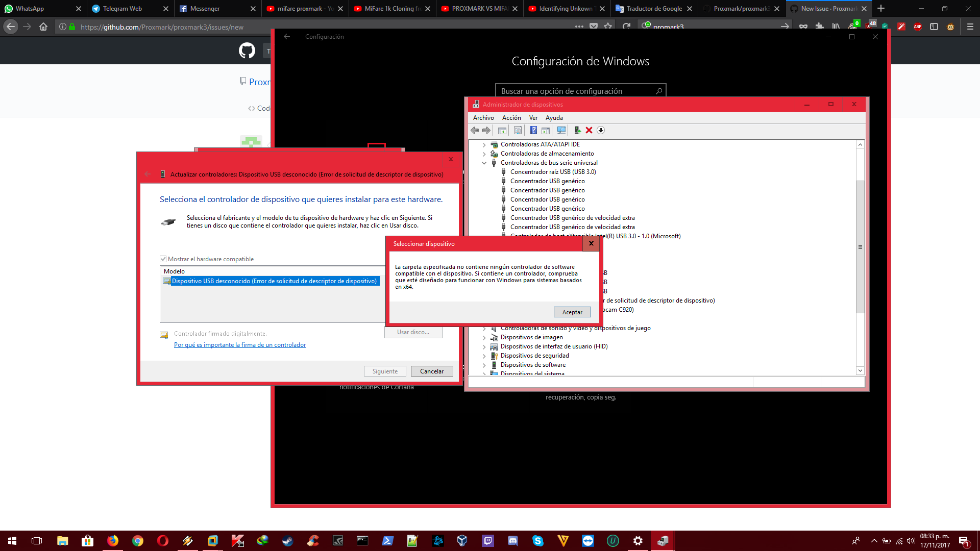Viewport: 980px width, 551px height.
Task: Select the Update driver toolbar icon
Action: [x=578, y=130]
